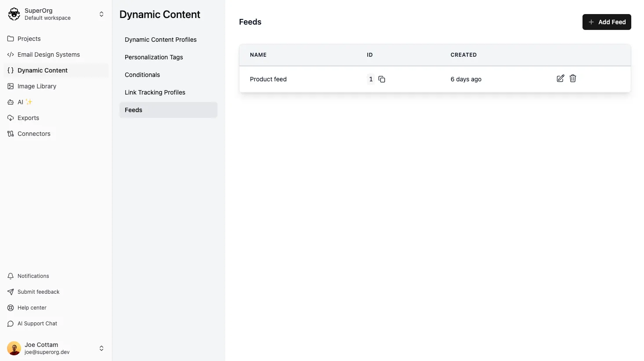The width and height of the screenshot is (644, 361).
Task: Open the SuperOrg workspace switcher chevrons
Action: (x=101, y=14)
